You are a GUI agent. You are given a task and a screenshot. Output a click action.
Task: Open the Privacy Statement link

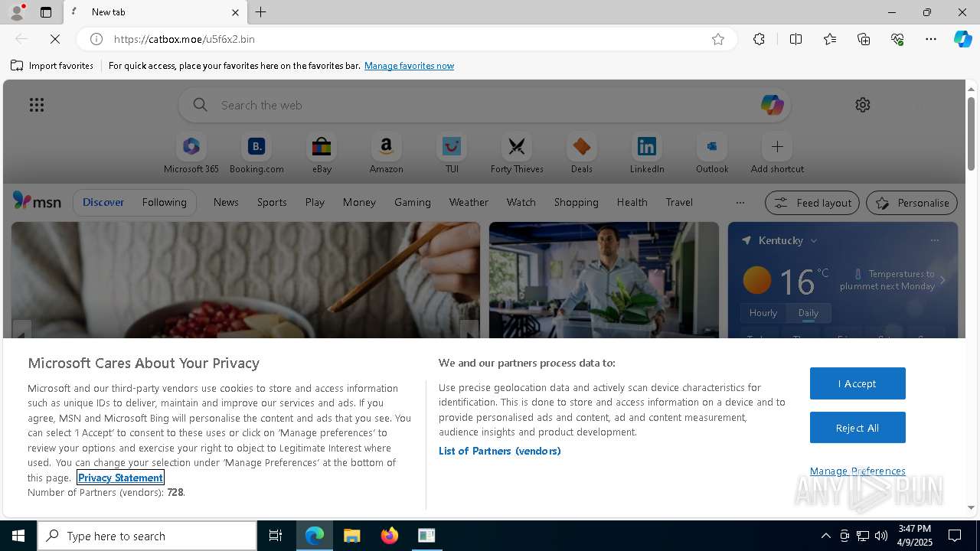point(120,478)
